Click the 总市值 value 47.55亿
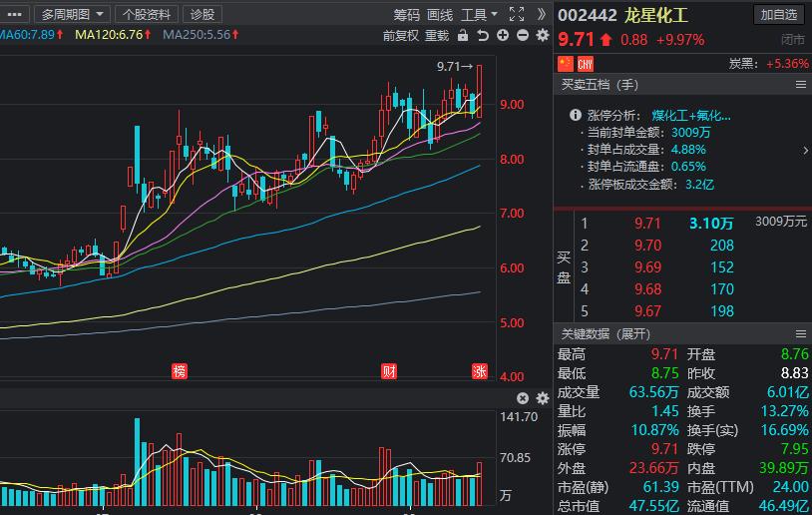812x515 pixels. coord(653,506)
